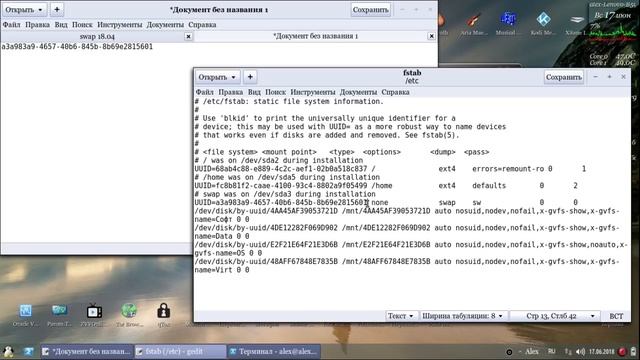Open the Вид menu in fstab window

254,92
